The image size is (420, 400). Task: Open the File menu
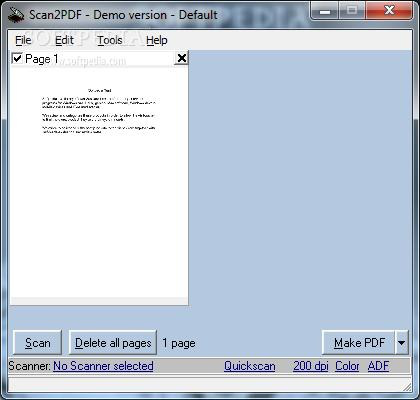(x=23, y=40)
